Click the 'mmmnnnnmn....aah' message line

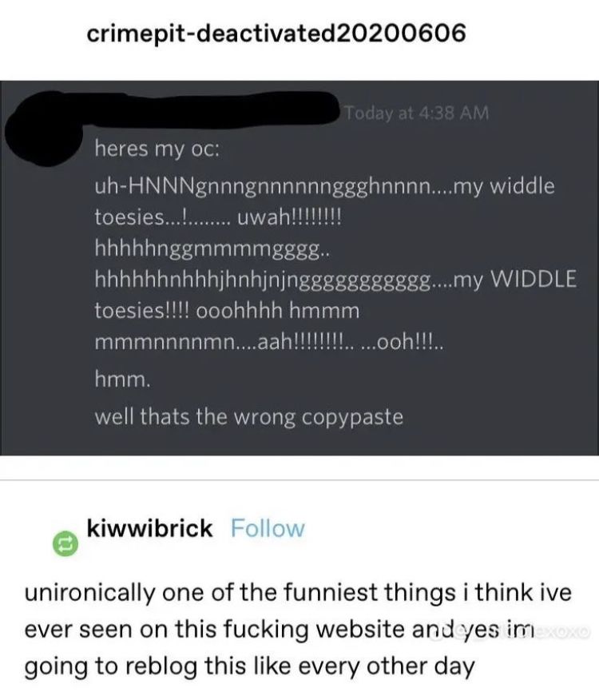tap(269, 343)
